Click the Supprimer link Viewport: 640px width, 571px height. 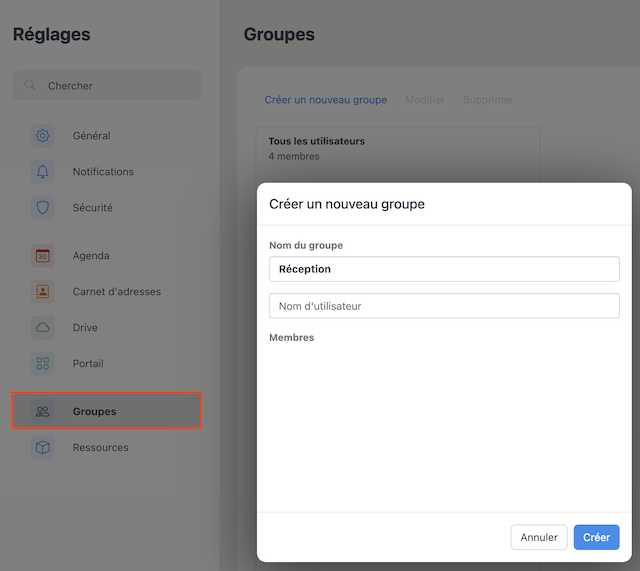[x=488, y=100]
